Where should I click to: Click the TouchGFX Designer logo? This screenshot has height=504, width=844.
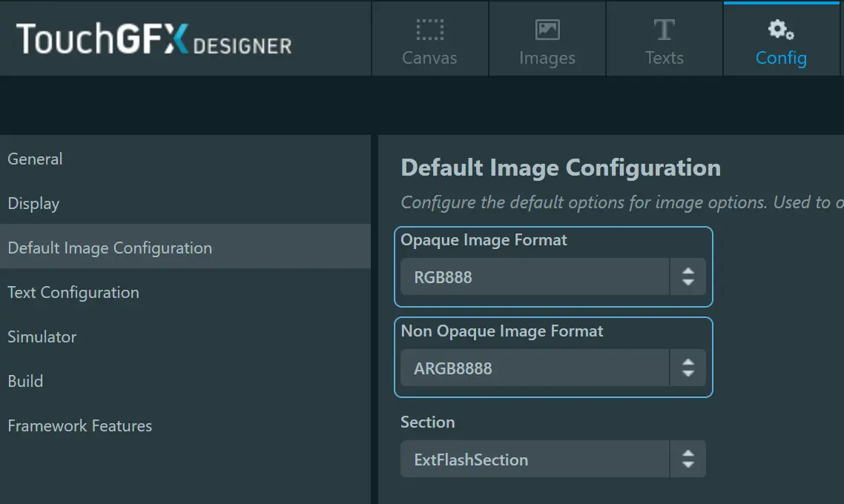point(154,39)
